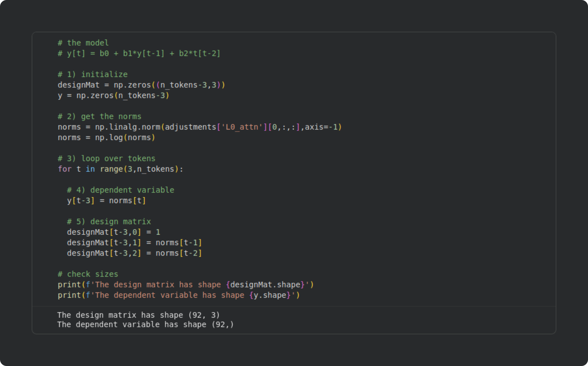
Task: Click the '# 4) dependent variable' comment
Action: pyautogui.click(x=120, y=190)
